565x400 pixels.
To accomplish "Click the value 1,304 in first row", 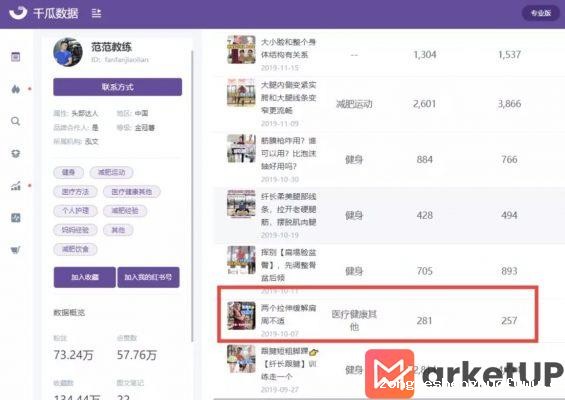I will pyautogui.click(x=424, y=55).
